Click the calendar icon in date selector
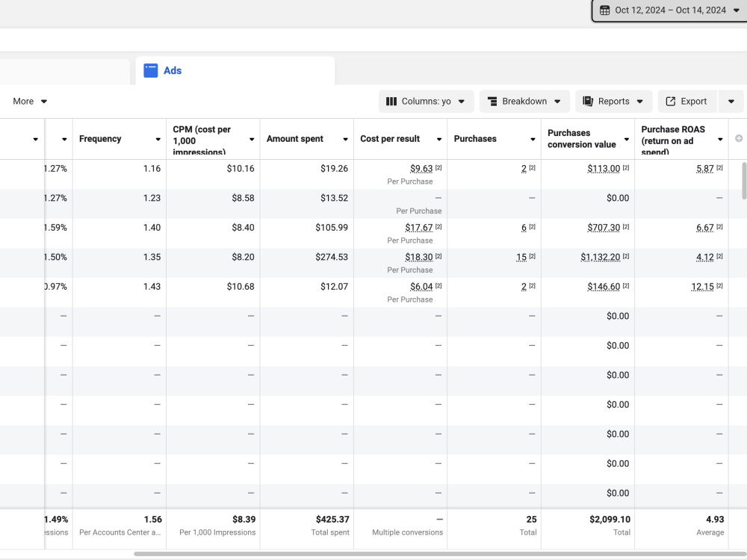The image size is (747, 560). [x=604, y=10]
